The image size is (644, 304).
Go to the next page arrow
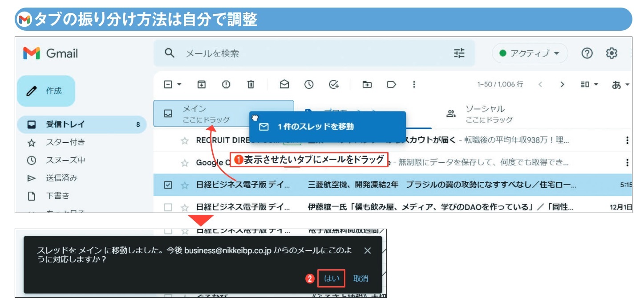[x=563, y=84]
